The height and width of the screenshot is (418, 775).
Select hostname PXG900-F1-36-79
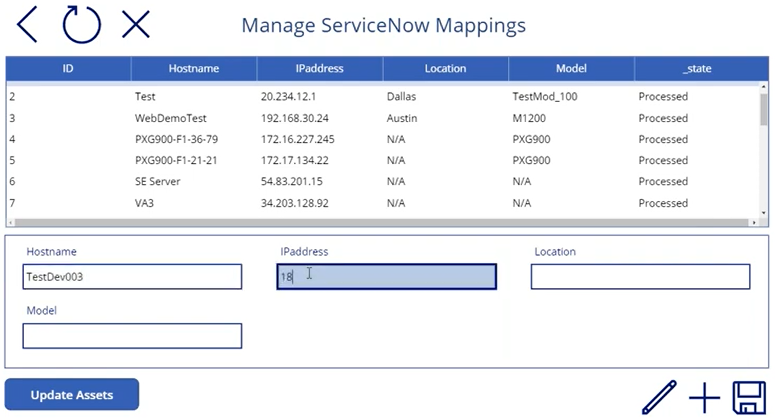[176, 139]
